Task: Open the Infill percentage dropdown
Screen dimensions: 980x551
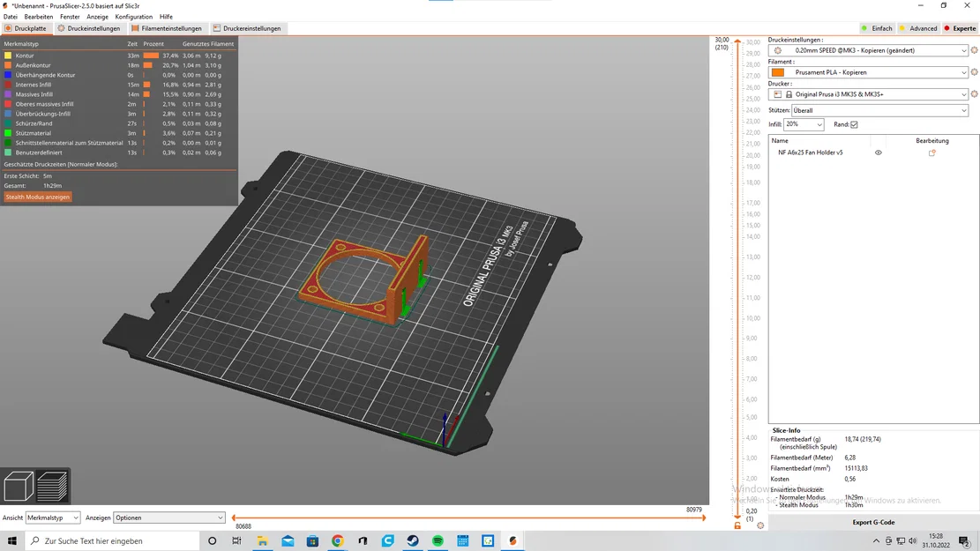Action: pos(804,124)
